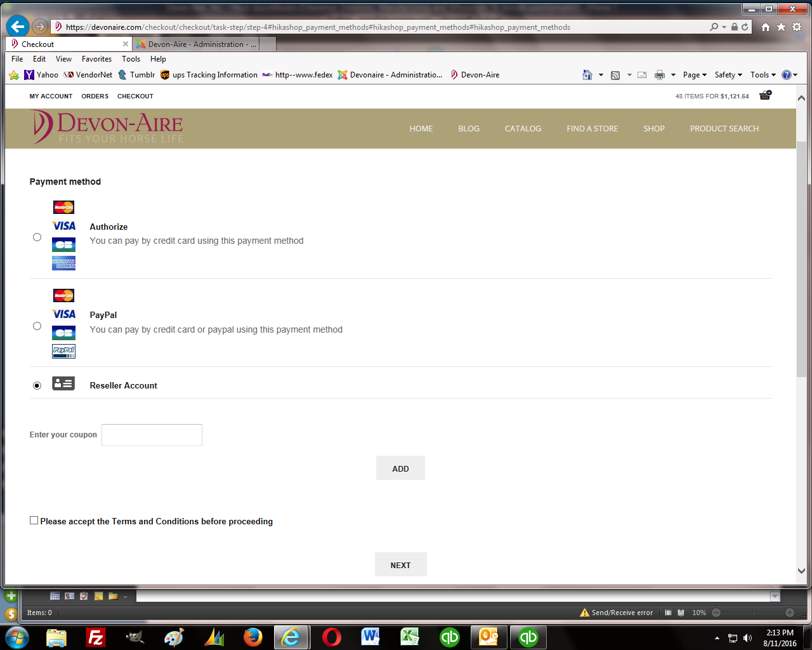Open the shopping cart icon
Screen dimensions: 812x650
(x=765, y=95)
